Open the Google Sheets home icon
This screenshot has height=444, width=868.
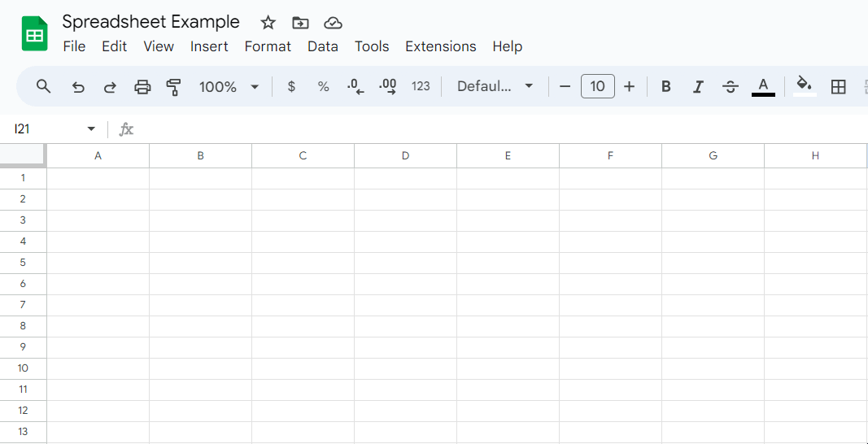35,33
